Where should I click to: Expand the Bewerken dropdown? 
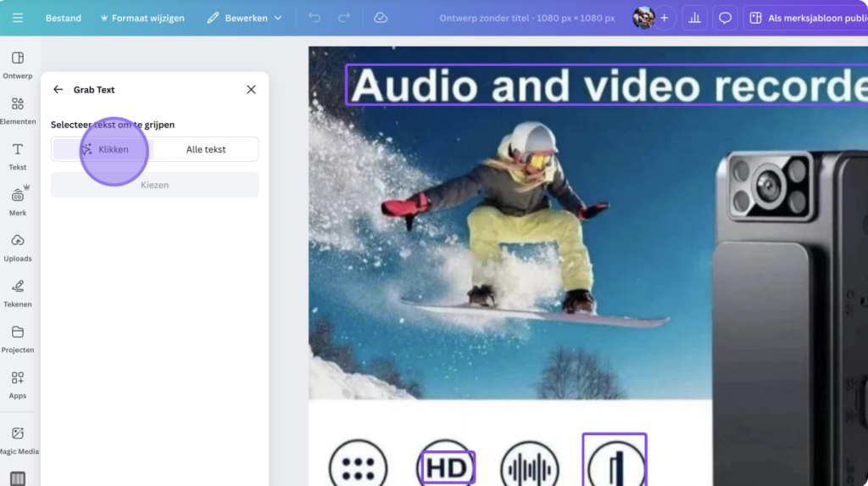click(245, 18)
